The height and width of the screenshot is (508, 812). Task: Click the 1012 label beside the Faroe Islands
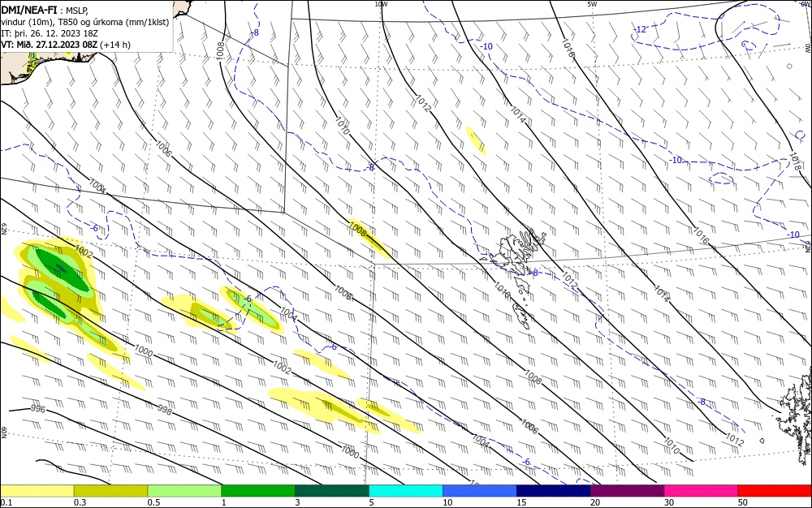[x=570, y=279]
